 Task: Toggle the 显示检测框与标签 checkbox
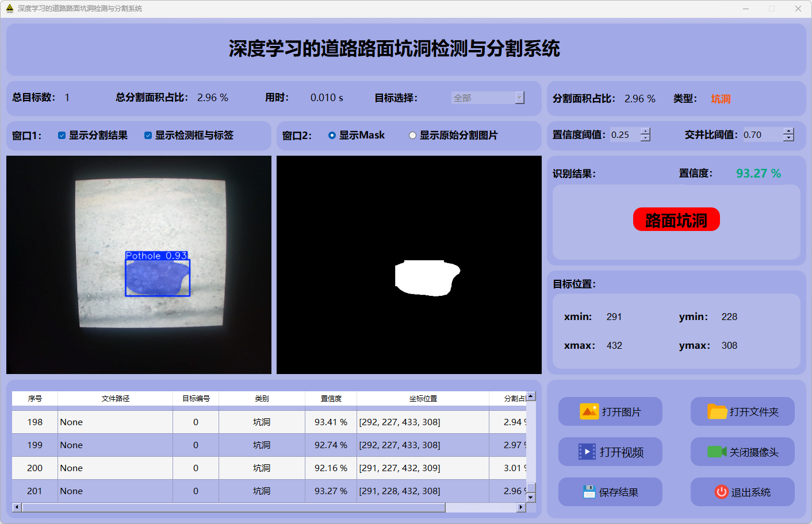(x=148, y=136)
